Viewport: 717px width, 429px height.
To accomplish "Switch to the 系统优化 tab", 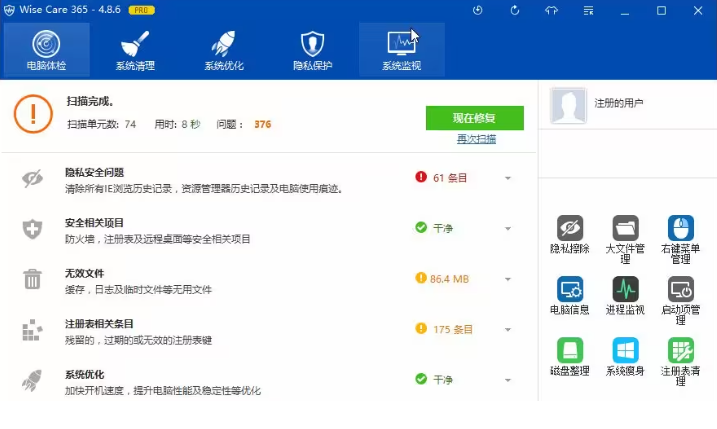I will click(224, 50).
